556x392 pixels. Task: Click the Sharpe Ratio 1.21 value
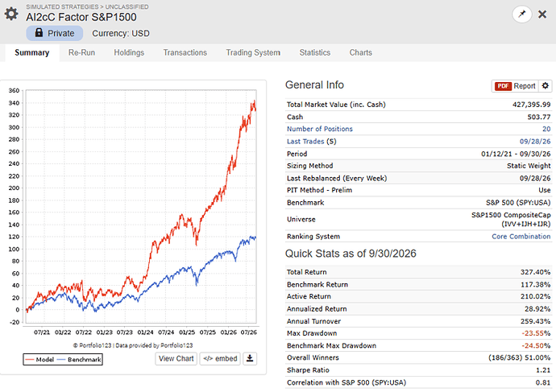543,370
